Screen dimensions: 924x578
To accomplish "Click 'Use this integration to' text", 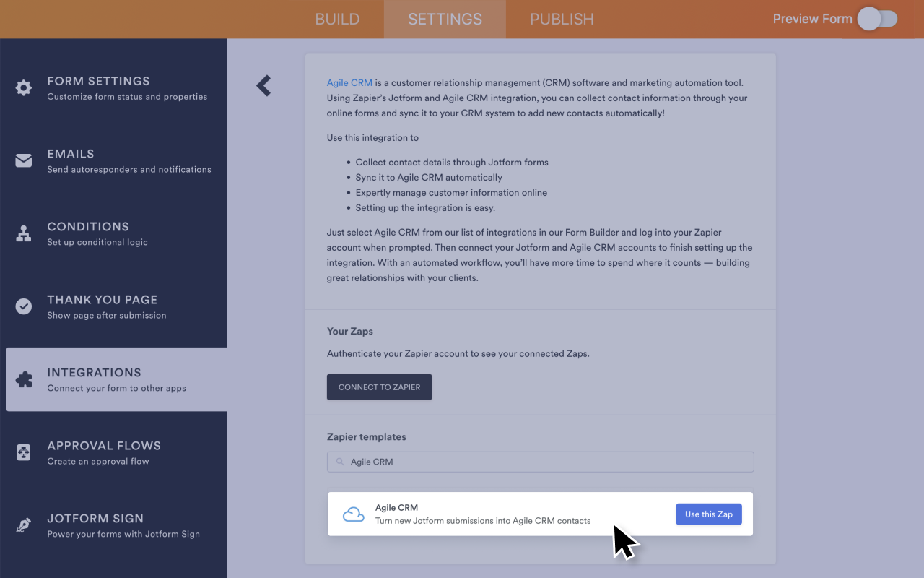I will pyautogui.click(x=372, y=138).
